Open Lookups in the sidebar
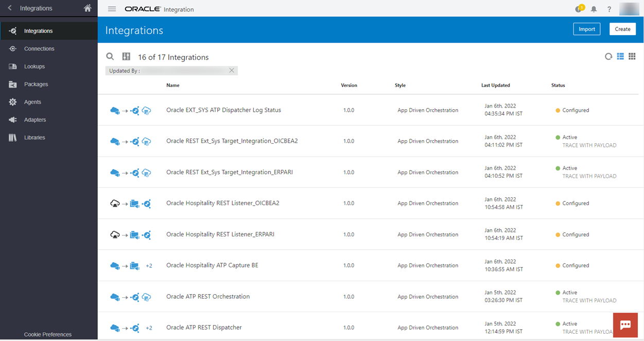The width and height of the screenshot is (644, 341). 49,66
